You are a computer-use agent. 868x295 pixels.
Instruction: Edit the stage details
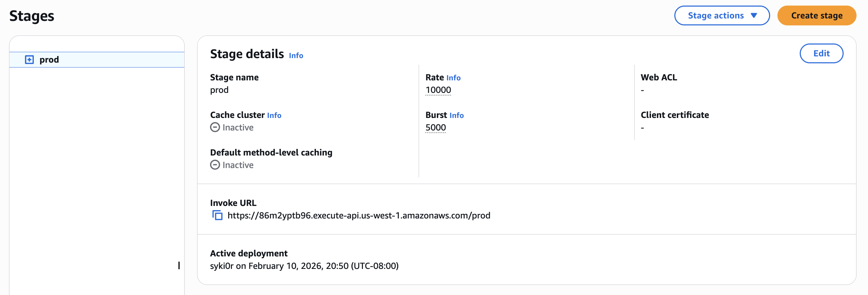[821, 54]
